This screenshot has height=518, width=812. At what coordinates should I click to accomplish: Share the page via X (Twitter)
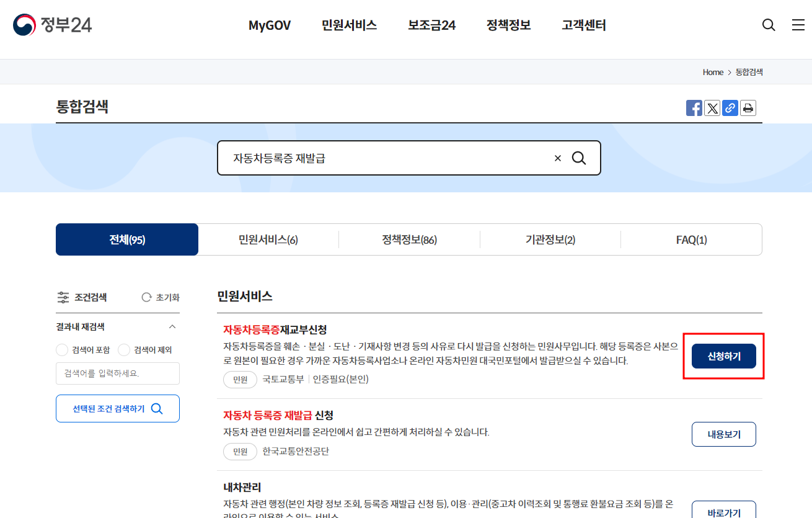[x=712, y=107]
